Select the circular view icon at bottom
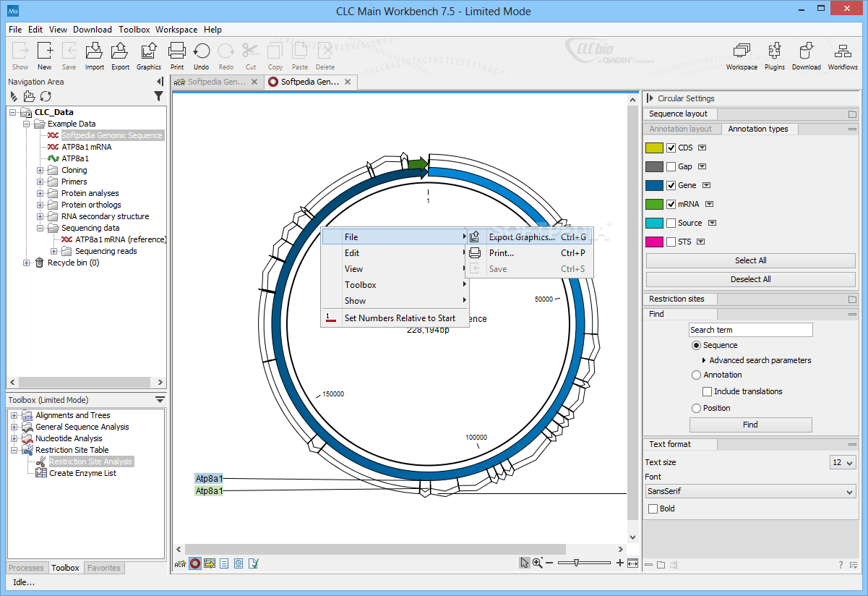Viewport: 868px width, 596px height. tap(195, 563)
